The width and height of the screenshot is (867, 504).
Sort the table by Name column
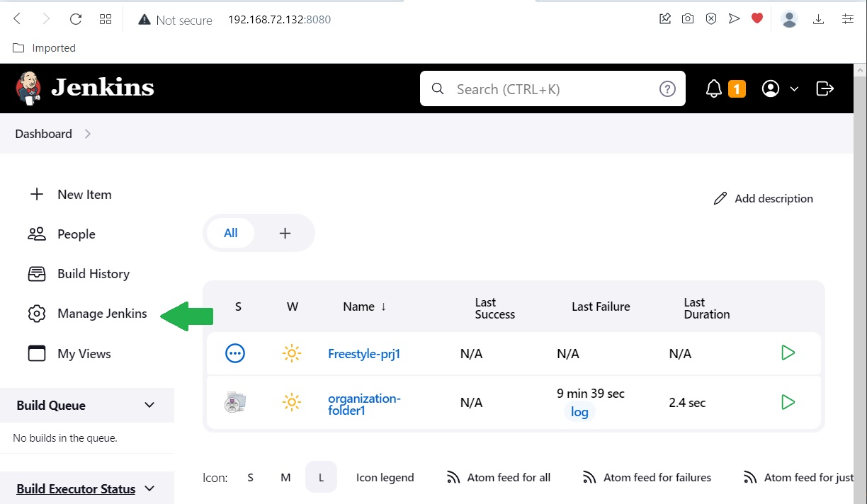point(365,307)
